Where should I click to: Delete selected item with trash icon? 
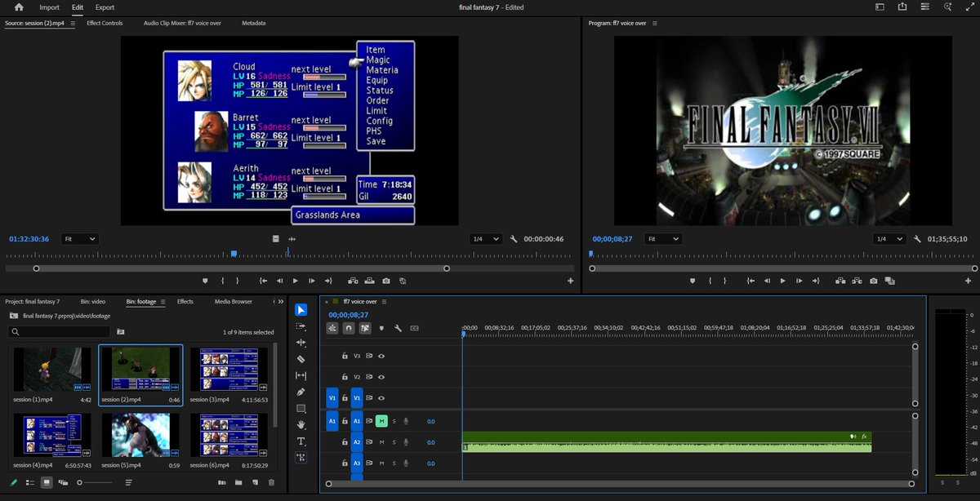[271, 482]
